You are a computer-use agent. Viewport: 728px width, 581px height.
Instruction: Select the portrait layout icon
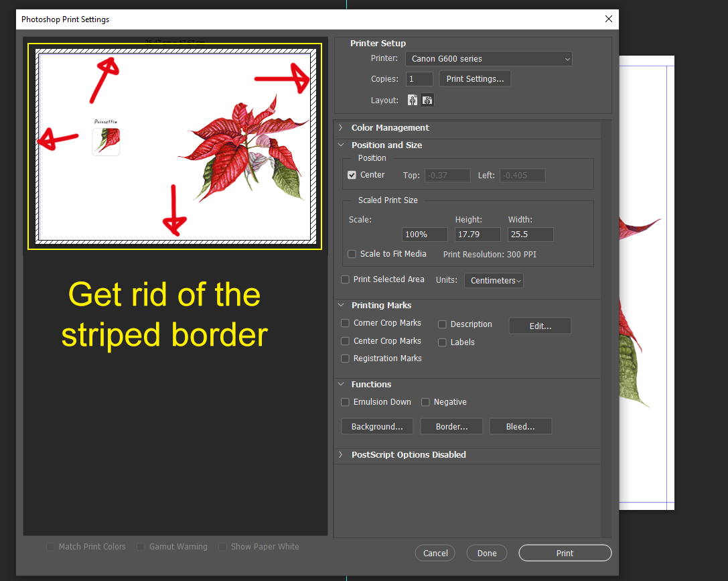(x=413, y=99)
